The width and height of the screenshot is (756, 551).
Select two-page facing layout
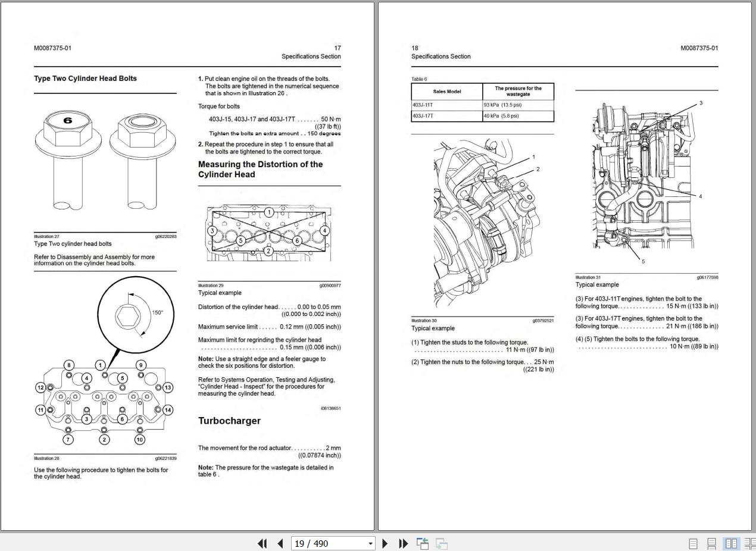(731, 543)
